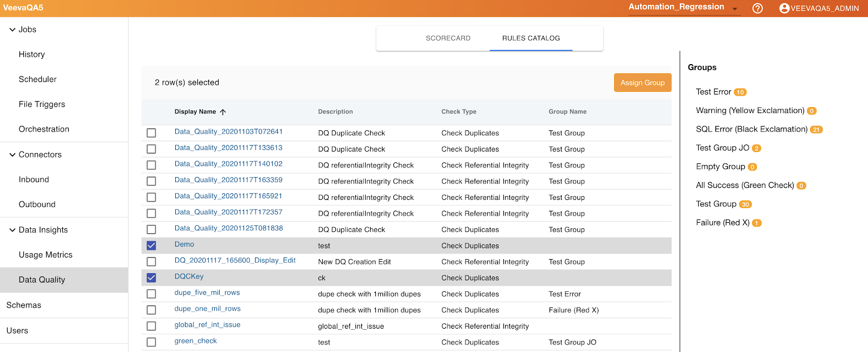Screen dimensions: 868x352
Task: Collapse the Connectors section chevron
Action: pyautogui.click(x=12, y=155)
